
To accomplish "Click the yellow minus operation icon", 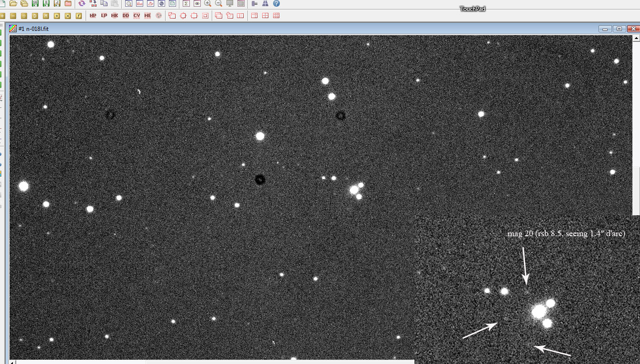I will click(x=13, y=16).
